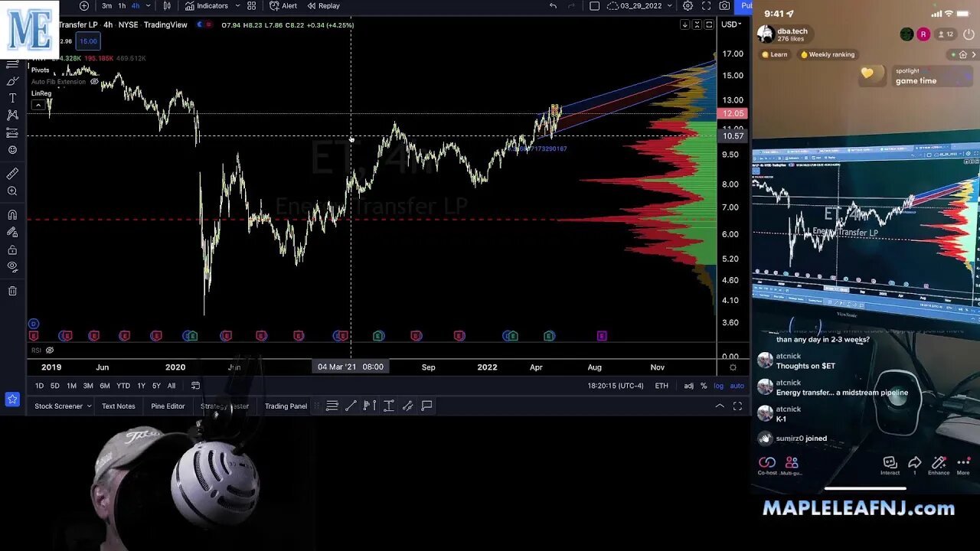
Task: Toggle adj dividend adjustment
Action: pos(689,386)
